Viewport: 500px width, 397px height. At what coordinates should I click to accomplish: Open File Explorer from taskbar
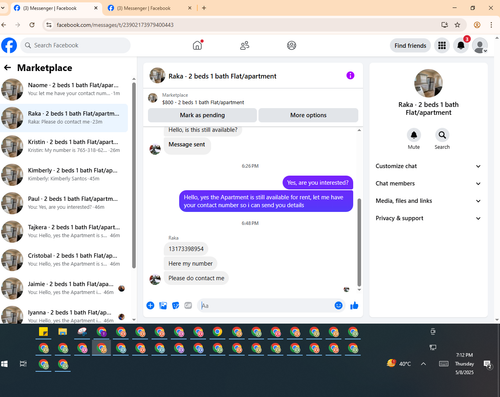[x=63, y=332]
